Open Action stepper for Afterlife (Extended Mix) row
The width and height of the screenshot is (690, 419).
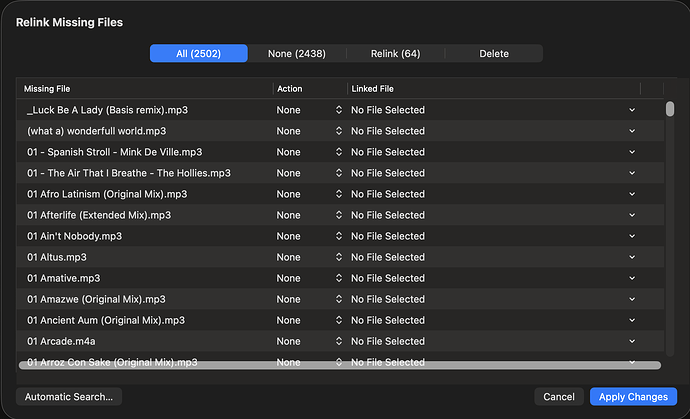(339, 215)
